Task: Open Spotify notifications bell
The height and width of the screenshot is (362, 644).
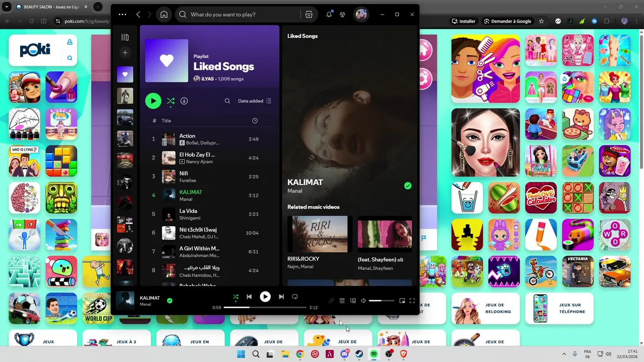Action: pos(329,15)
